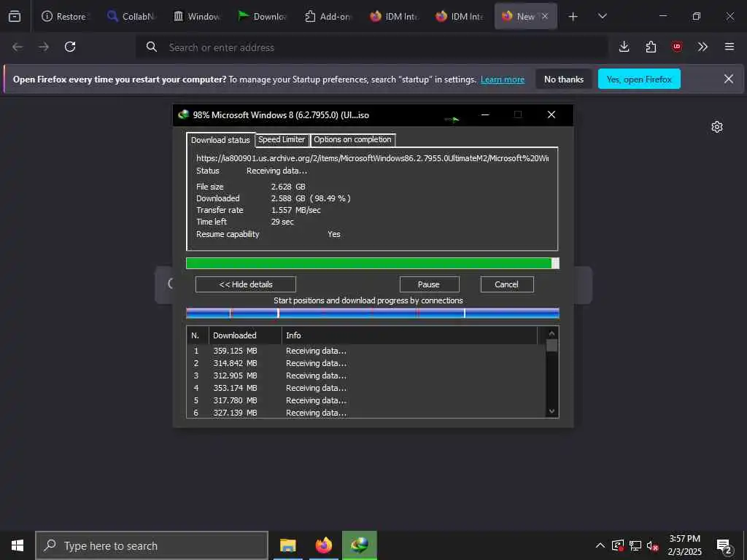Click the muted volume tray icon
This screenshot has height=560, width=747.
pyautogui.click(x=653, y=545)
